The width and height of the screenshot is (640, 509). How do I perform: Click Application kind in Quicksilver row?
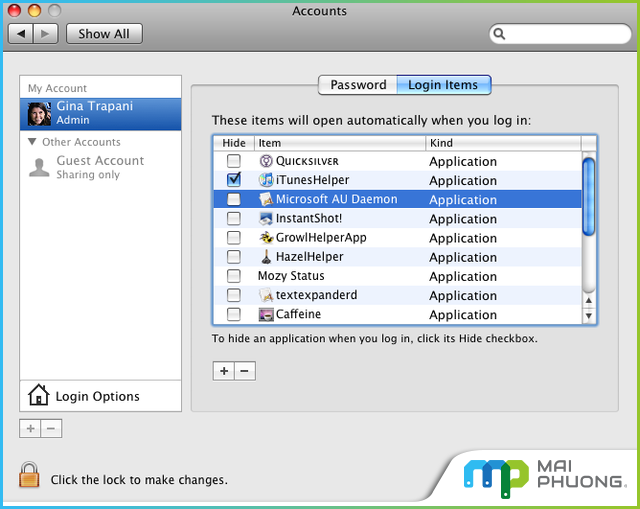click(463, 162)
